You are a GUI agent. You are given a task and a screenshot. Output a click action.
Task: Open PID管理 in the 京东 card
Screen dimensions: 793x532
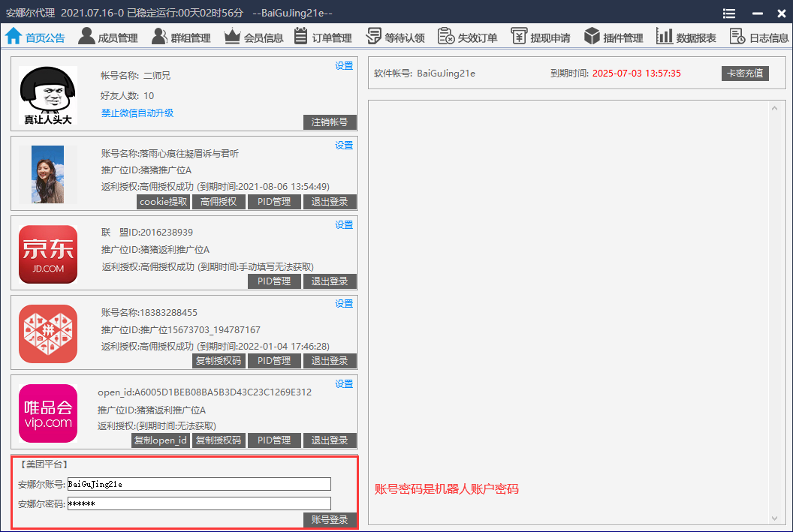[x=274, y=281]
